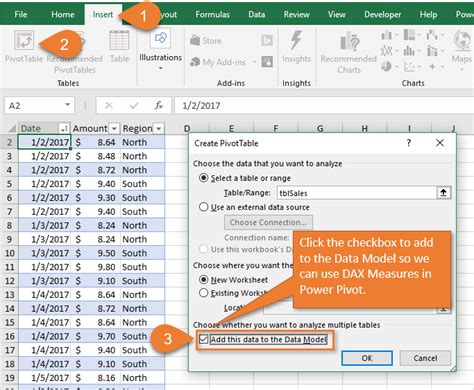Open the Date column filter dropdown
This screenshot has height=390, width=474.
pyautogui.click(x=64, y=128)
